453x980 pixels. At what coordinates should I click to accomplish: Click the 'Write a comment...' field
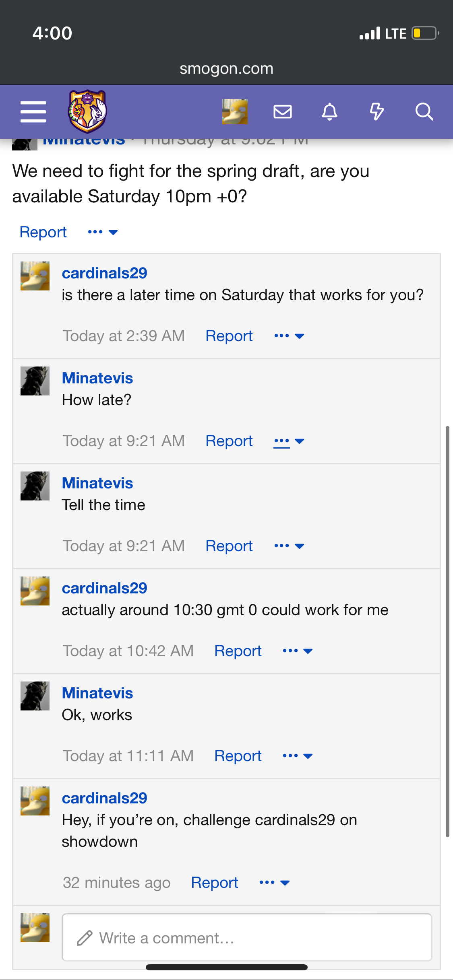(247, 938)
